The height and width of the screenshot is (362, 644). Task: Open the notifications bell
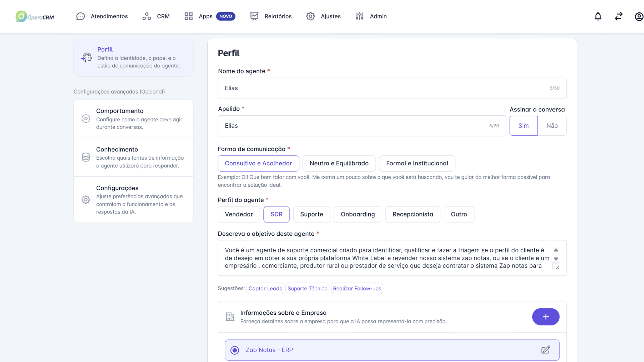tap(598, 16)
